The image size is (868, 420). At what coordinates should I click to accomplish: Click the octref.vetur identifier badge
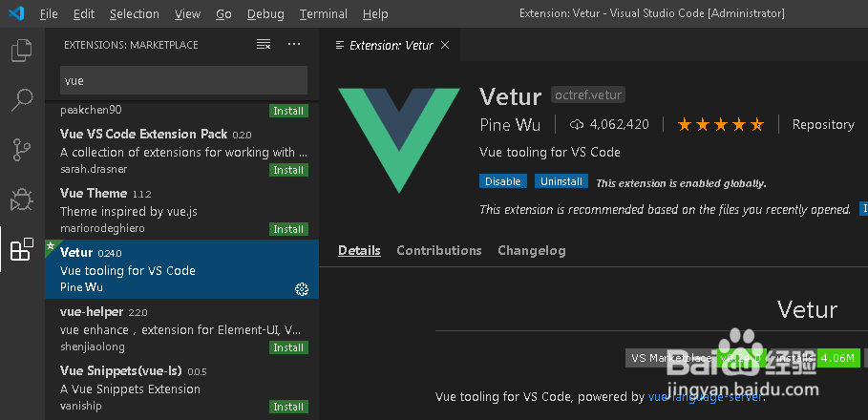[588, 95]
